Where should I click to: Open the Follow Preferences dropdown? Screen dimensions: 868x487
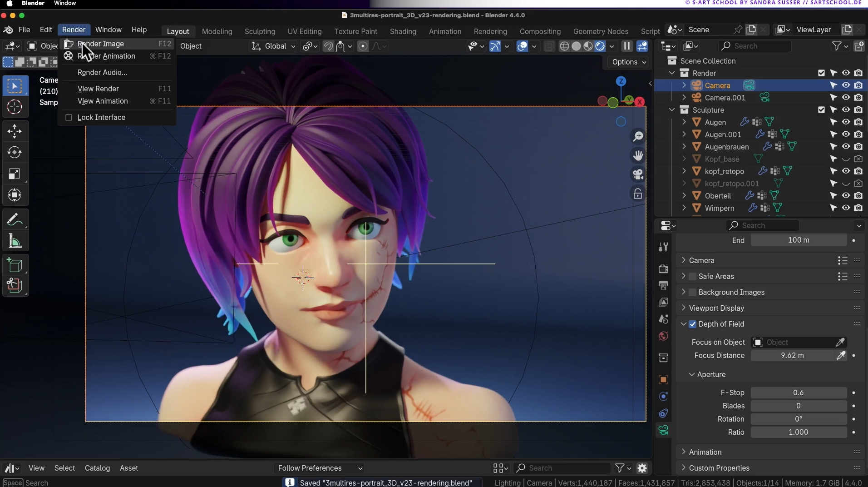pyautogui.click(x=320, y=468)
